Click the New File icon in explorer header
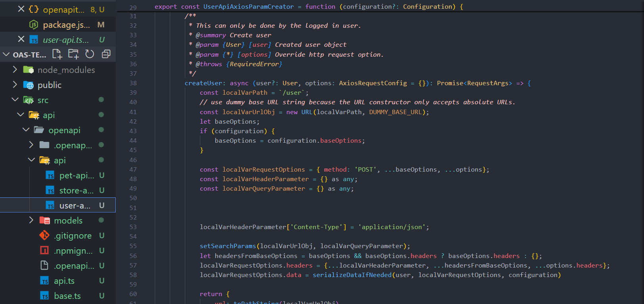The width and height of the screenshot is (644, 304). pos(57,54)
